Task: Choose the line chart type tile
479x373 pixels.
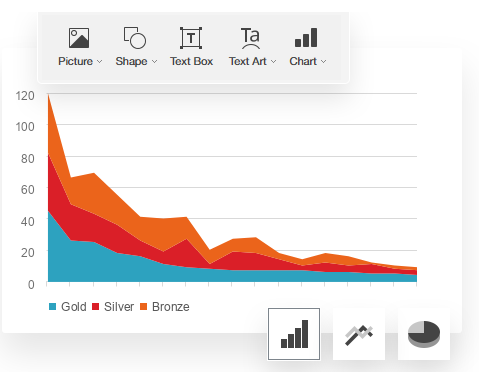Action: [x=359, y=334]
